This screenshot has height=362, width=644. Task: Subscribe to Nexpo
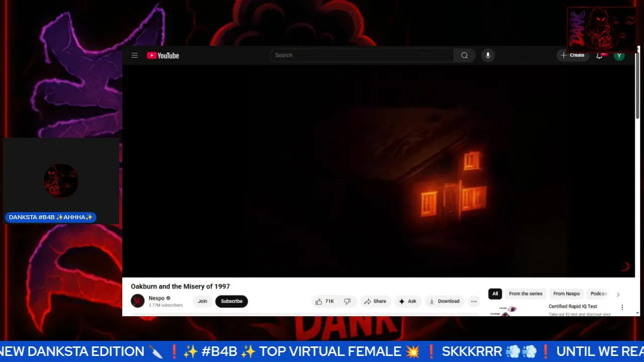[231, 301]
